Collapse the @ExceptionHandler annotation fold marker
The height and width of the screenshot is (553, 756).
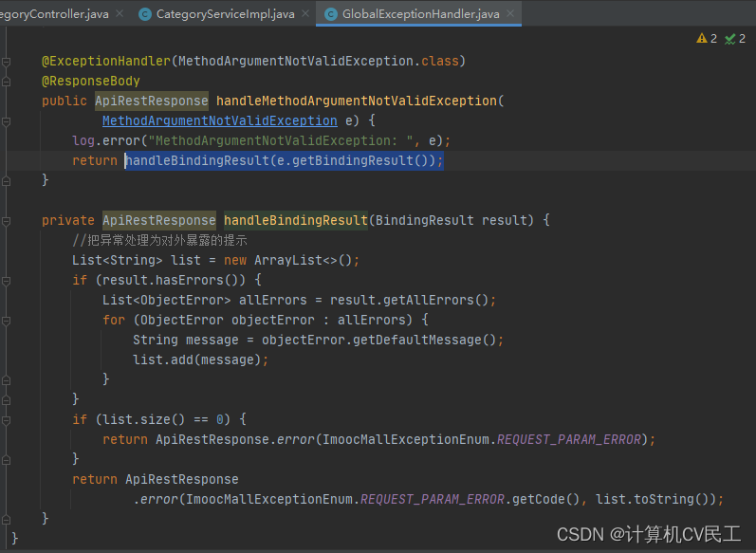(7, 61)
